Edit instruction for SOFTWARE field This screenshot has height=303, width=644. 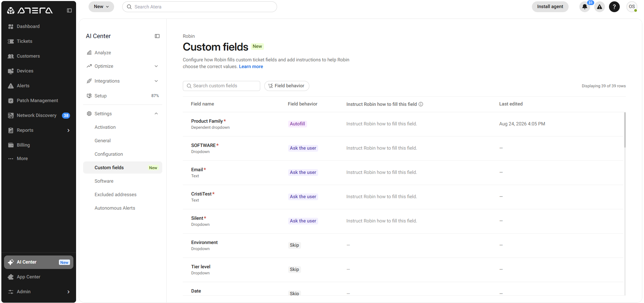381,148
